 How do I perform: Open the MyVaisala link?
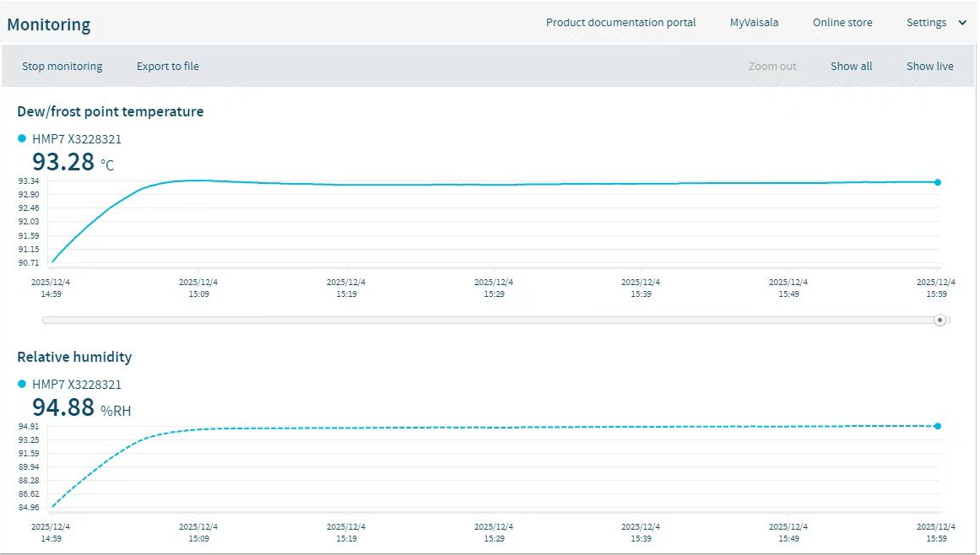click(x=754, y=23)
